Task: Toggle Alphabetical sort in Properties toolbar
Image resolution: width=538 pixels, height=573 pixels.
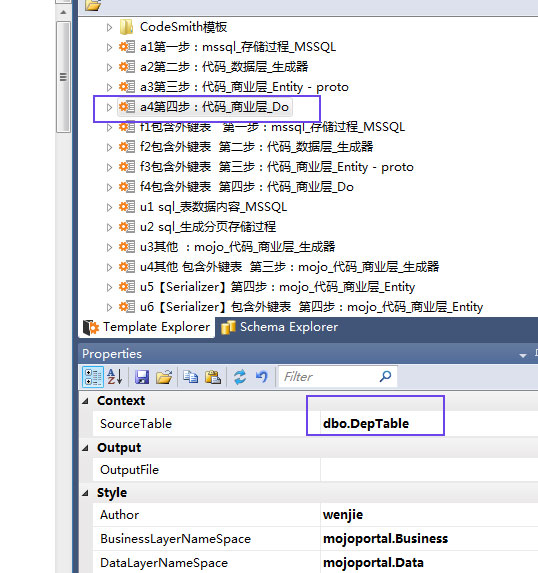Action: pos(114,377)
